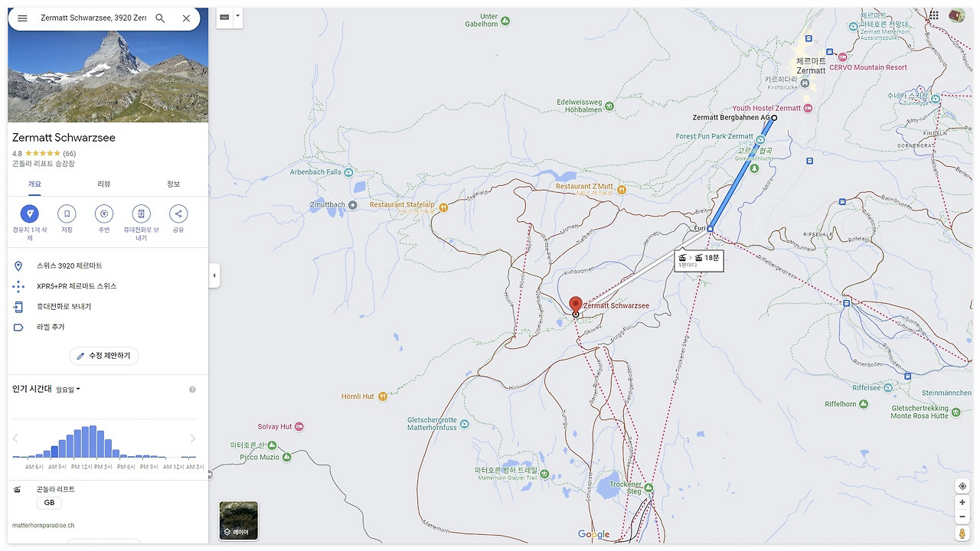Zoom in on the map

point(962,502)
